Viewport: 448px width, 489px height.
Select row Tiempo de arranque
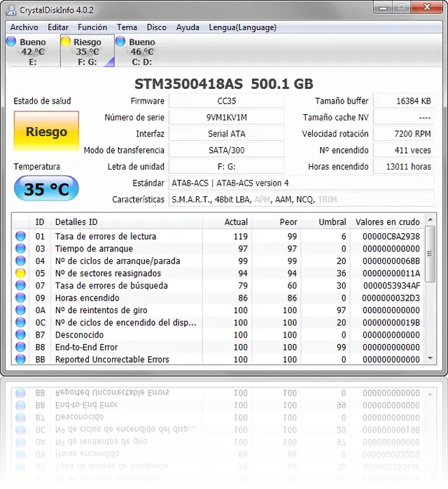click(x=218, y=249)
